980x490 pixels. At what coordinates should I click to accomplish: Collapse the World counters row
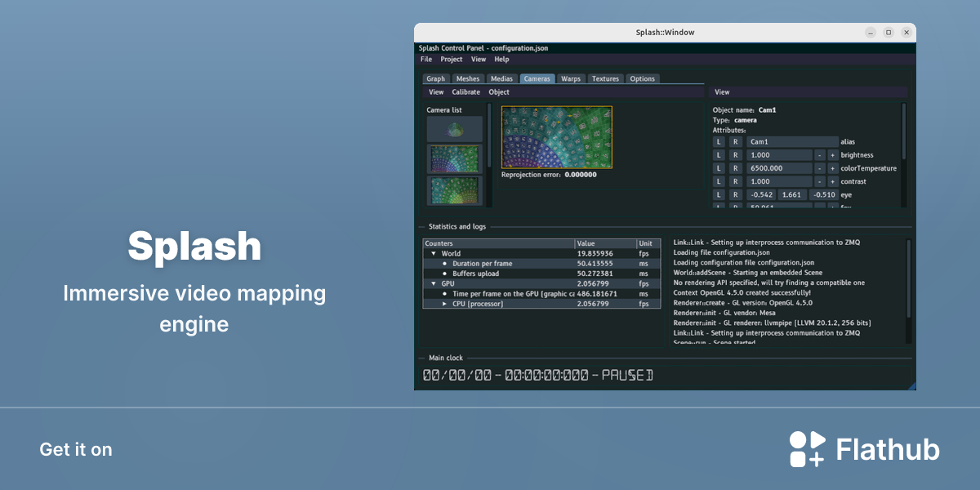pyautogui.click(x=434, y=254)
